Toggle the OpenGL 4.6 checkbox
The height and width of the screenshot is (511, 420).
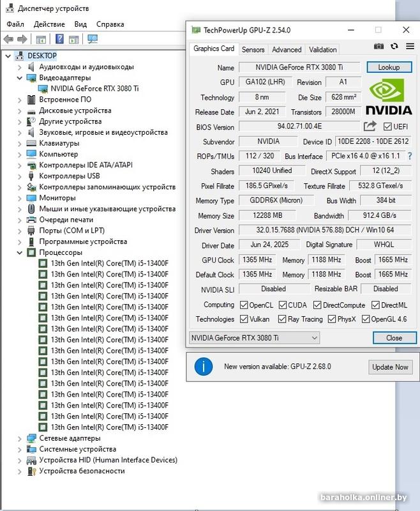366,319
